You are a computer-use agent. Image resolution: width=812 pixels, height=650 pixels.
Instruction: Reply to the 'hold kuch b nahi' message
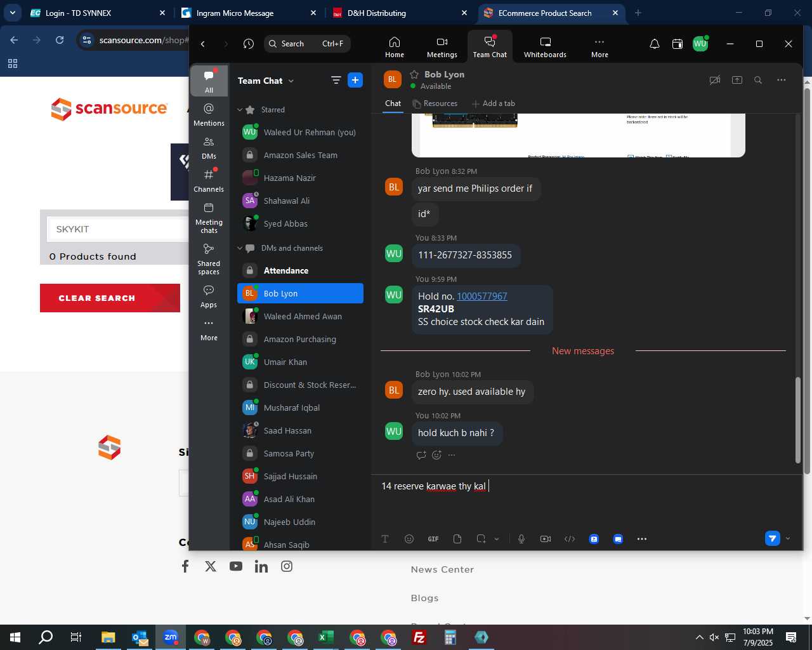point(421,454)
